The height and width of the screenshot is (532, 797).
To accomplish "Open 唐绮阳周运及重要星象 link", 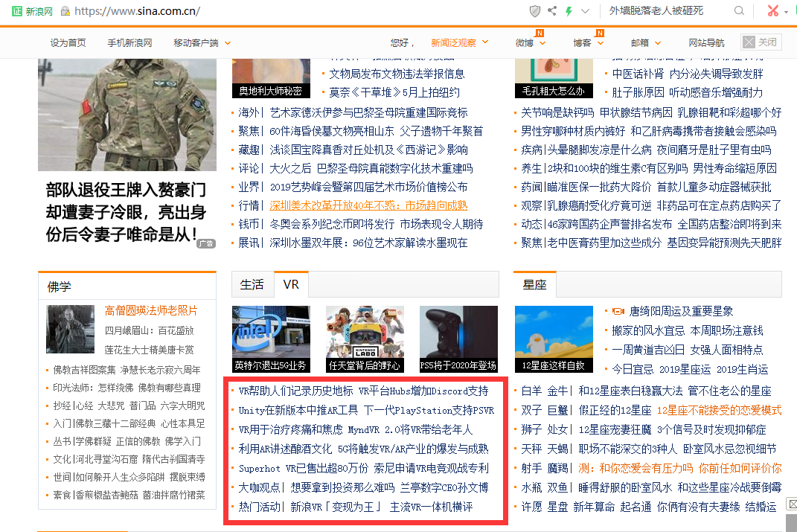I will pos(681,311).
